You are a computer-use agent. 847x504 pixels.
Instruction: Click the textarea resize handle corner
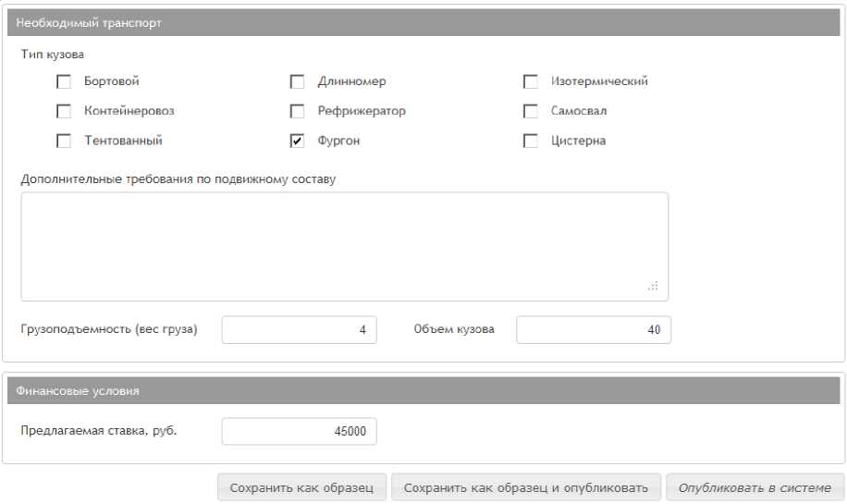654,287
